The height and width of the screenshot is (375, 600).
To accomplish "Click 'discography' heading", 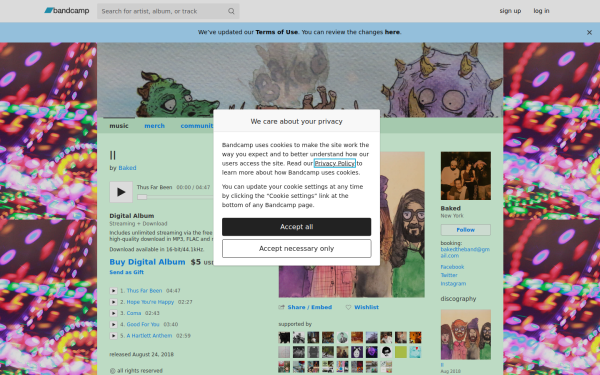I will [458, 299].
